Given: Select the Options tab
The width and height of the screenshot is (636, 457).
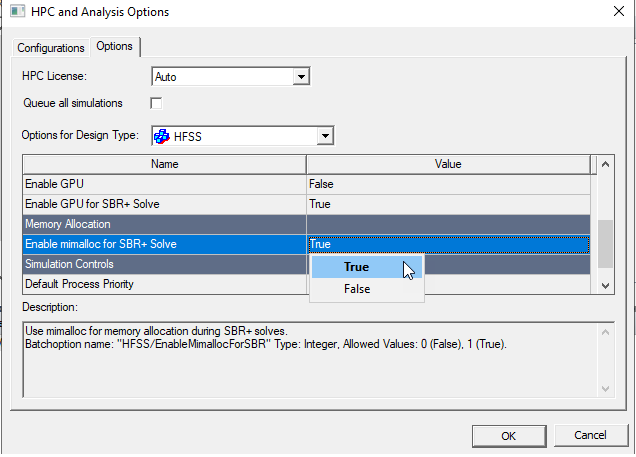Looking at the screenshot, I should coord(114,47).
